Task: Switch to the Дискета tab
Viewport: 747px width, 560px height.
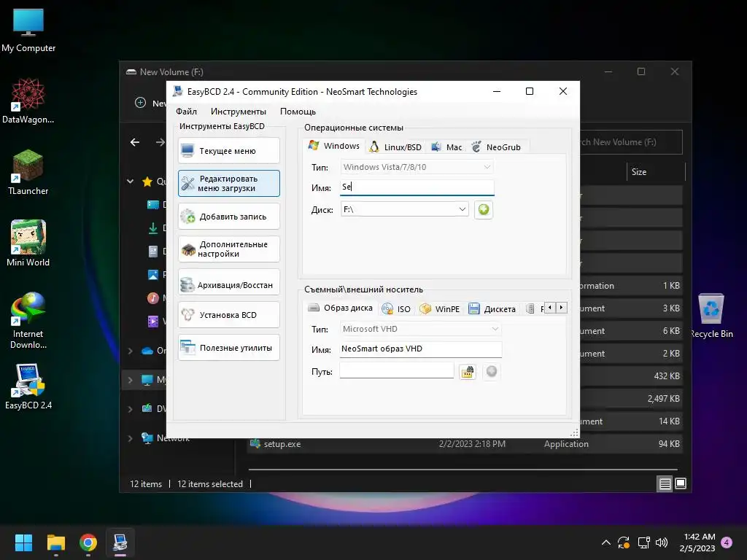Action: click(x=492, y=309)
